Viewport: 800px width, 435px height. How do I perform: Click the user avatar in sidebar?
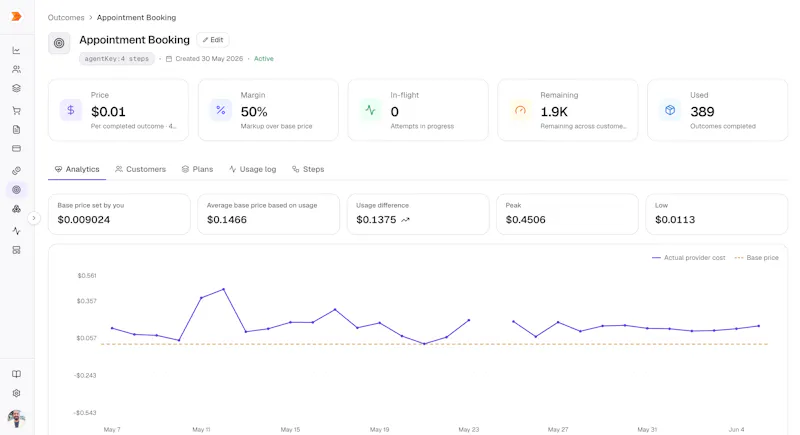pos(16,418)
